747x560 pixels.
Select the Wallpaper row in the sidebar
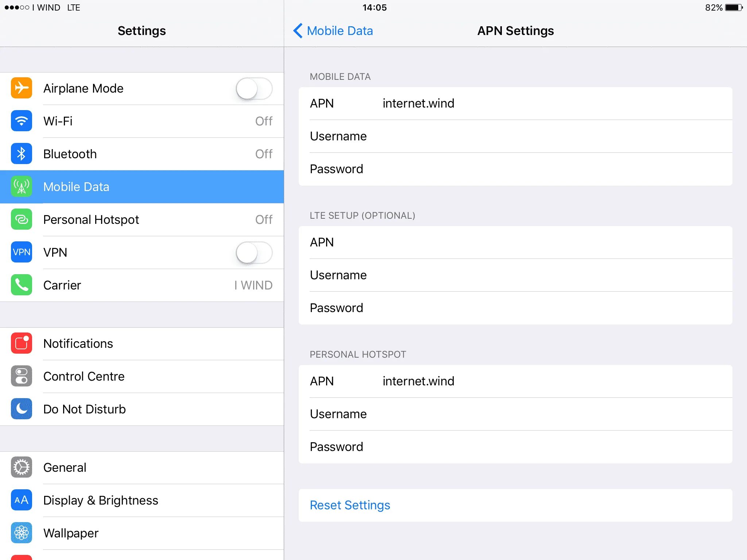(x=71, y=533)
